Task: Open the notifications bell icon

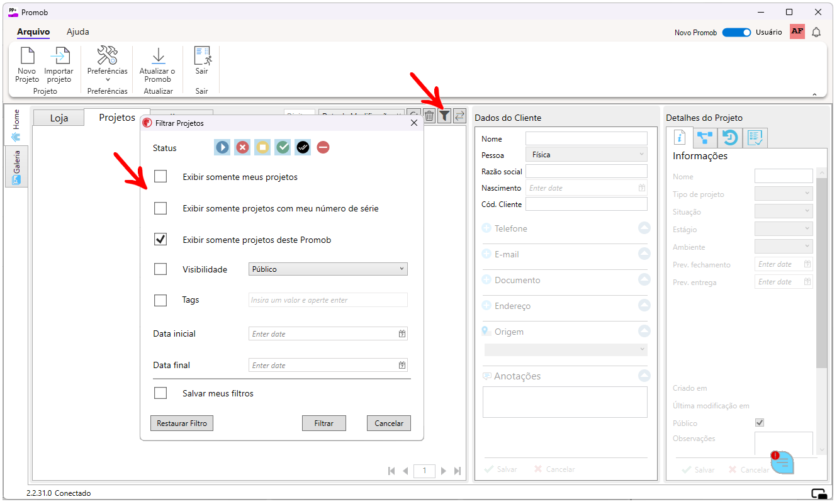Action: tap(816, 32)
